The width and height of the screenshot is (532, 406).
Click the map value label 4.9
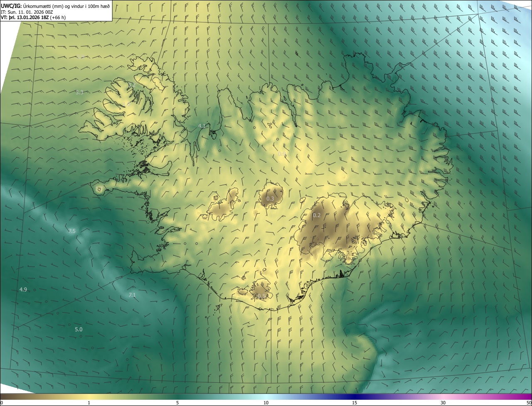pyautogui.click(x=23, y=289)
